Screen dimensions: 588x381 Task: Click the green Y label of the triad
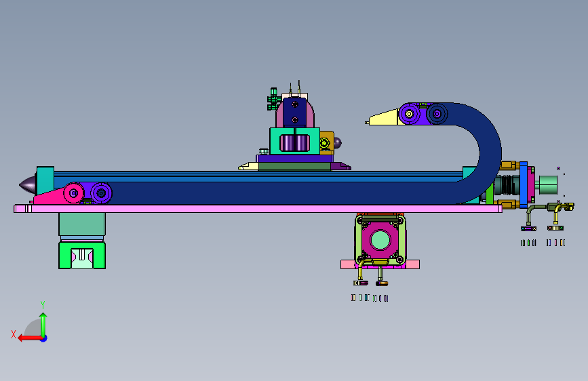[43, 304]
